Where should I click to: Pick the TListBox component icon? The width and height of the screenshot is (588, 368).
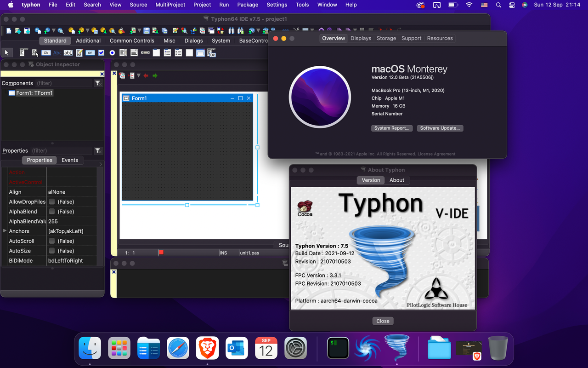point(123,53)
